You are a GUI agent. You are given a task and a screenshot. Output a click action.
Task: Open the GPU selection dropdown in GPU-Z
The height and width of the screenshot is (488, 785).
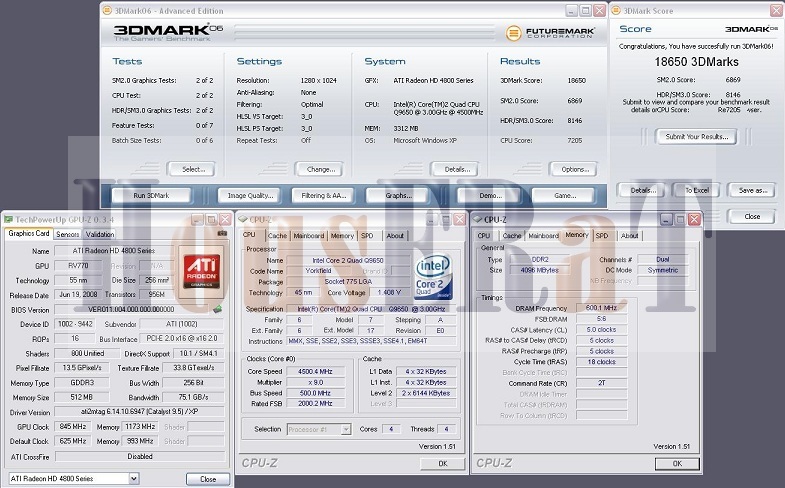134,478
